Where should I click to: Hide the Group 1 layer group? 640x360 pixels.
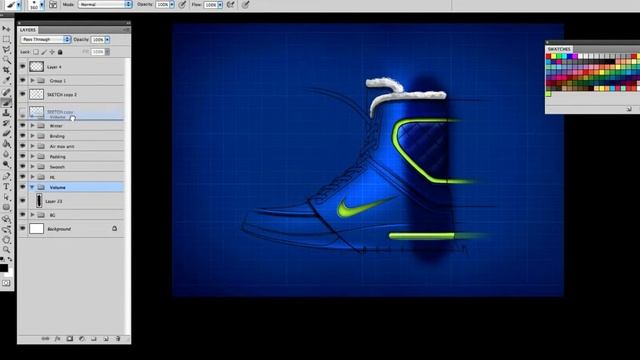(22, 80)
